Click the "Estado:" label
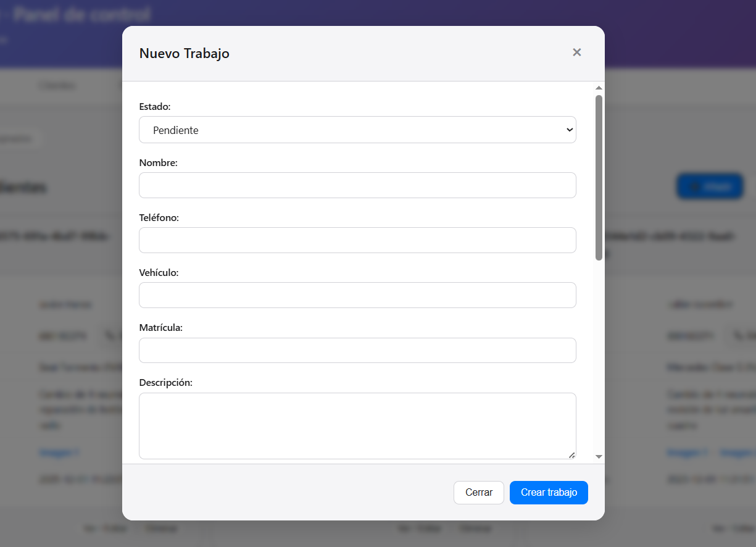Screen dimensions: 756x547 click(155, 107)
